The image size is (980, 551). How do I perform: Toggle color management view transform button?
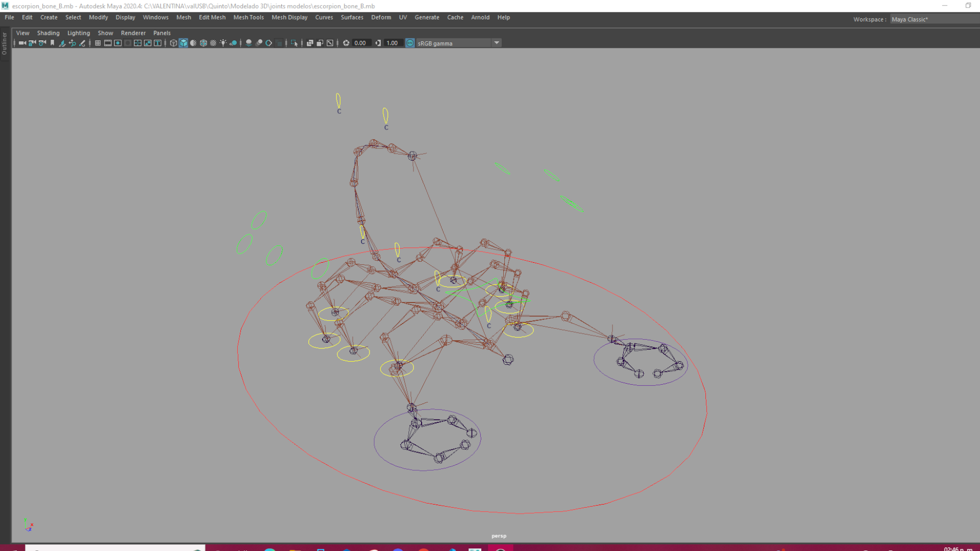click(410, 43)
